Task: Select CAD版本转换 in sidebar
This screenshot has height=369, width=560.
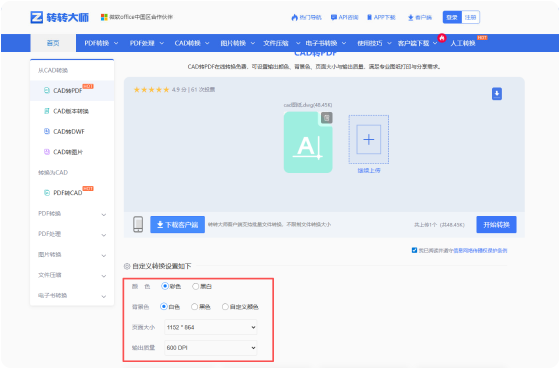Action: 71,111
